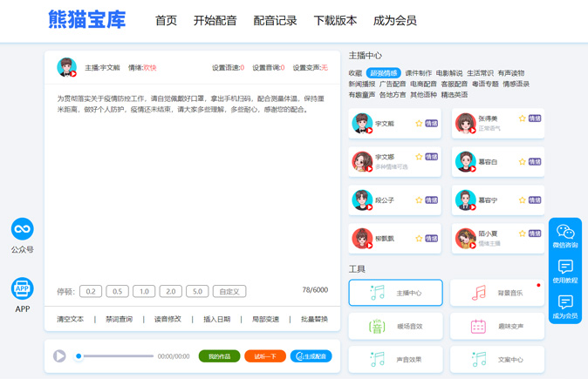
Task: Click the 熊猫宝库 logo
Action: 87,20
